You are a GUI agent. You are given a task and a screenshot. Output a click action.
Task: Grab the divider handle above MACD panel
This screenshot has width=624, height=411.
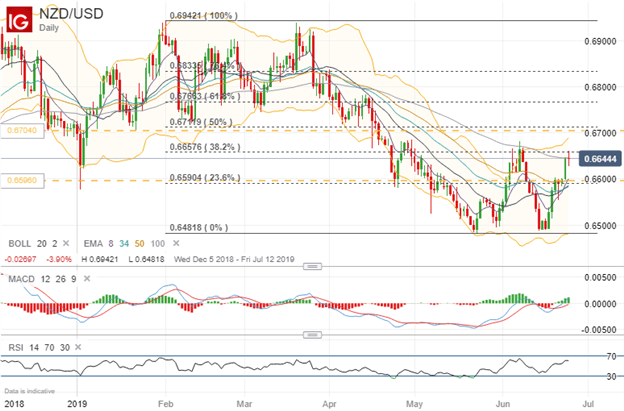pos(312,266)
